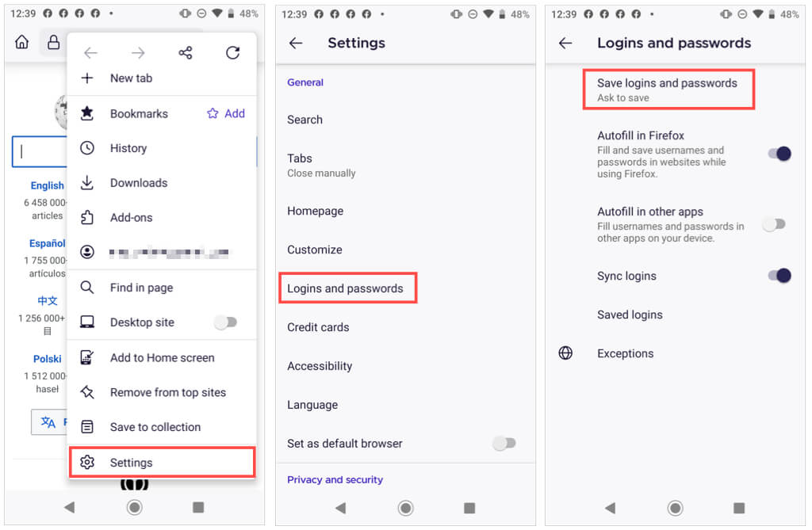Screen dimensions: 812x530
Task: Disable Autofill in Firefox switch
Action: [779, 154]
